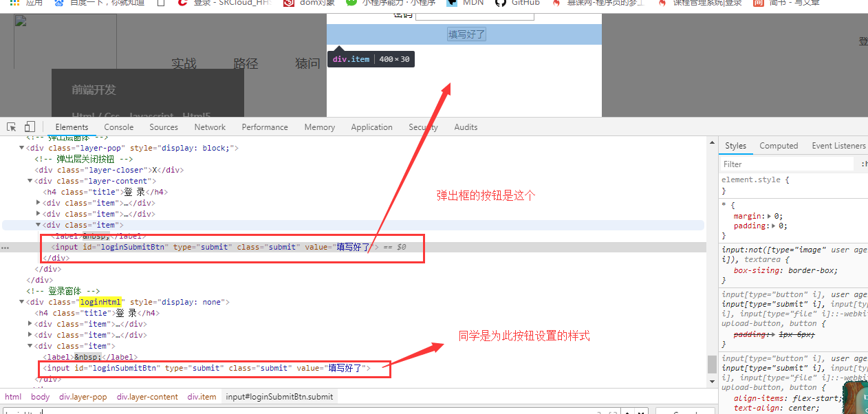Select the Computed pane tab
The height and width of the screenshot is (414, 868).
coord(779,146)
